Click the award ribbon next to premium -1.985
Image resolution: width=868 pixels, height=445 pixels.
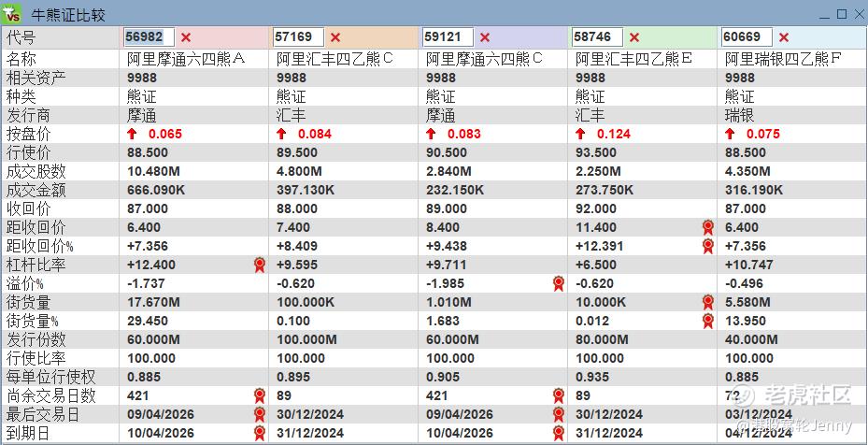[559, 284]
